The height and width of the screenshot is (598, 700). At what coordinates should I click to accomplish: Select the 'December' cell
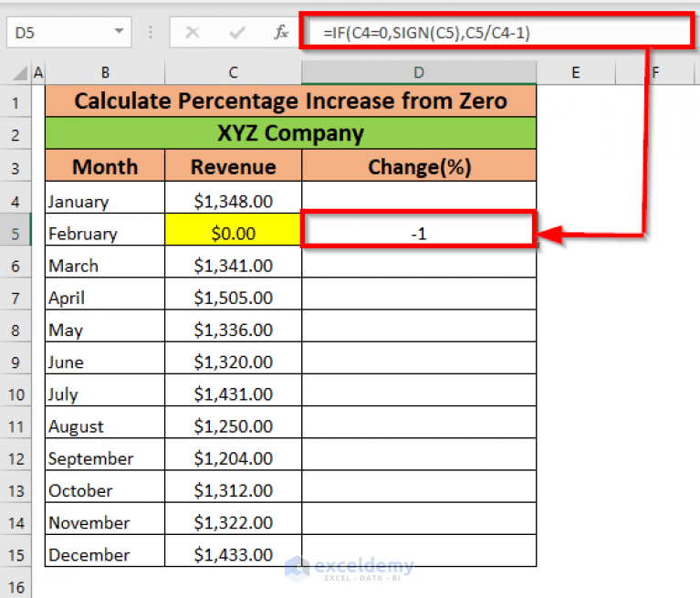105,551
